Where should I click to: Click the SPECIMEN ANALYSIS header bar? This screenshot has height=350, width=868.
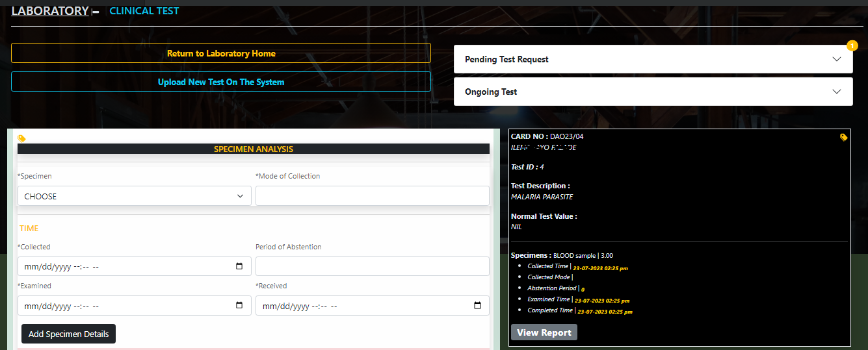coord(254,149)
